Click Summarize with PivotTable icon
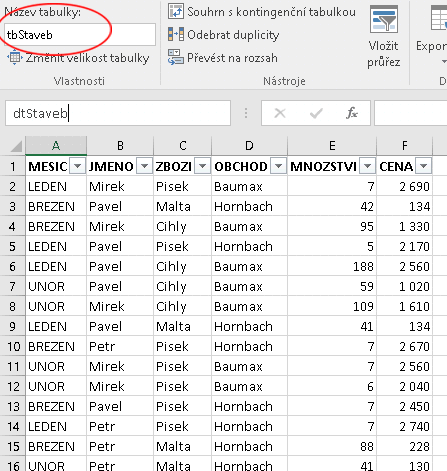Screen dimensions: 447x471 pos(176,12)
